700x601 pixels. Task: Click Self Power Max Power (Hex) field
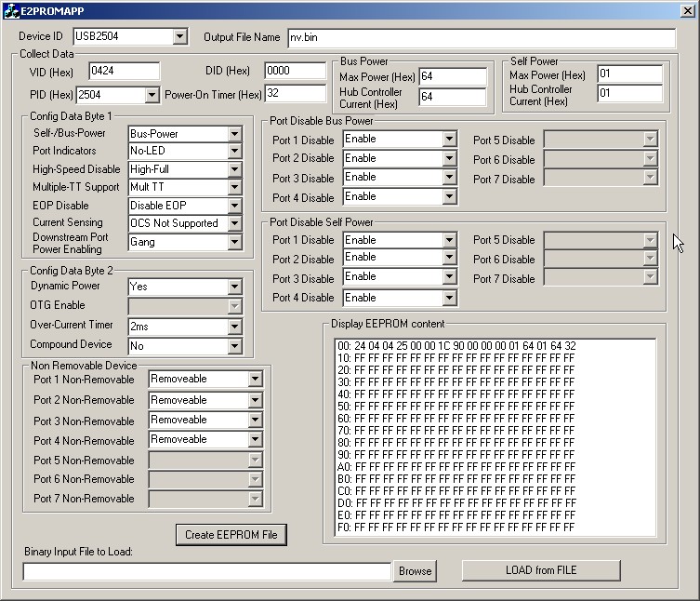[x=630, y=73]
